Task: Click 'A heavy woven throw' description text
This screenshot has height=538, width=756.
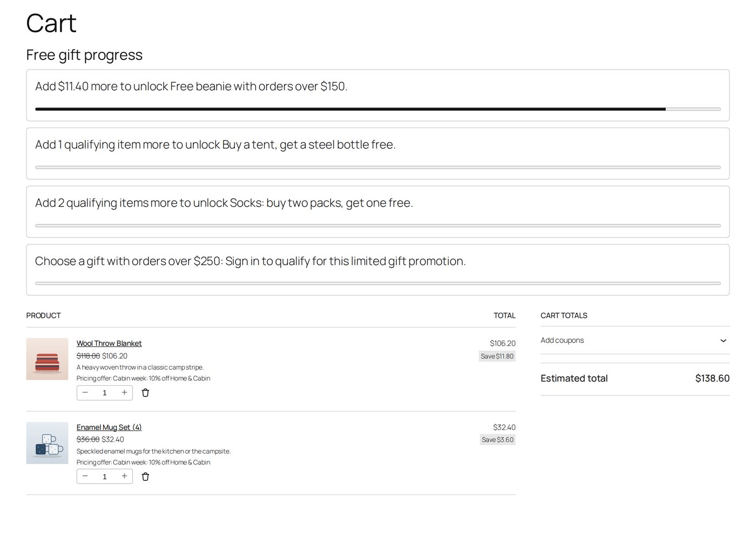Action: click(x=140, y=367)
